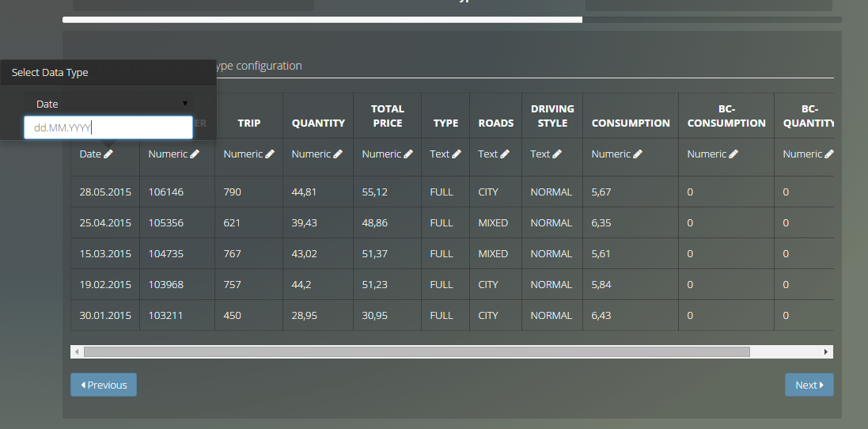Click the dd.MM.YYYY date format field
868x429 pixels.
click(108, 127)
